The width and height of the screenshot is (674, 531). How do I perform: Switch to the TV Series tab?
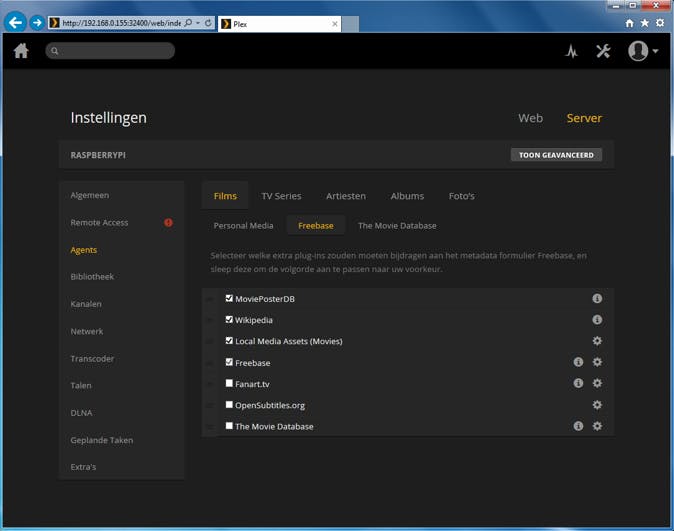coord(281,196)
